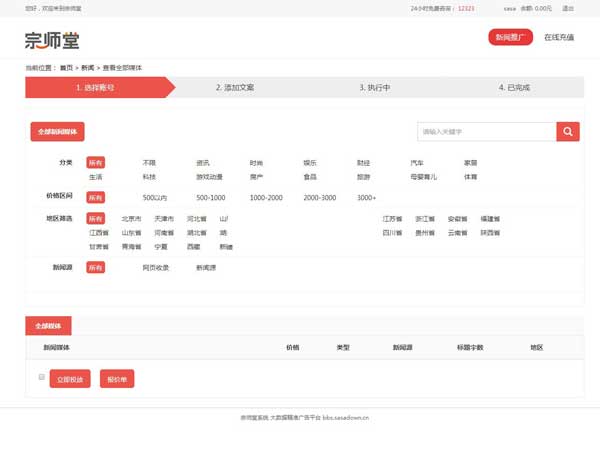Viewport: 600px width, 453px height.
Task: Filter category by 汽车
Action: click(x=417, y=163)
